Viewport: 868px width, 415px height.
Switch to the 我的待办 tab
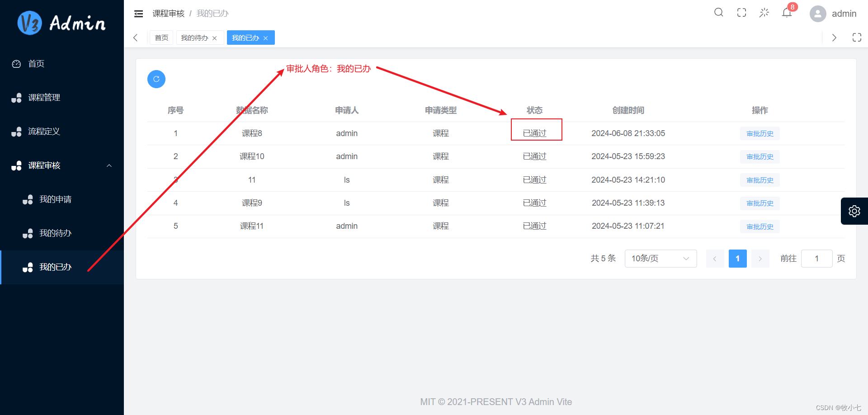[194, 38]
